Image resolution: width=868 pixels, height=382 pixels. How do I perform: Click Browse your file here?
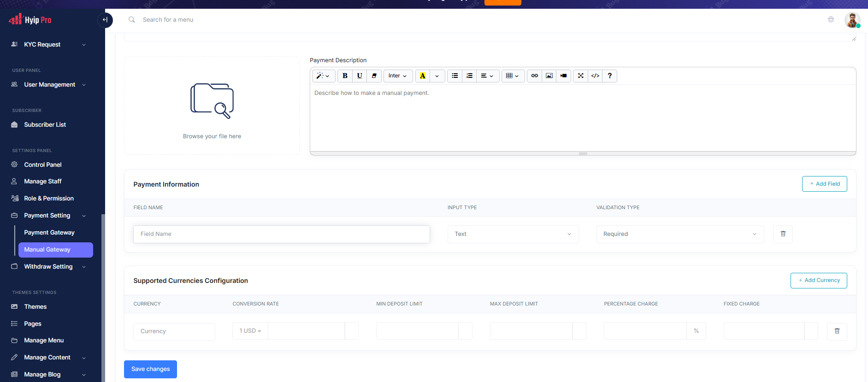pyautogui.click(x=212, y=136)
